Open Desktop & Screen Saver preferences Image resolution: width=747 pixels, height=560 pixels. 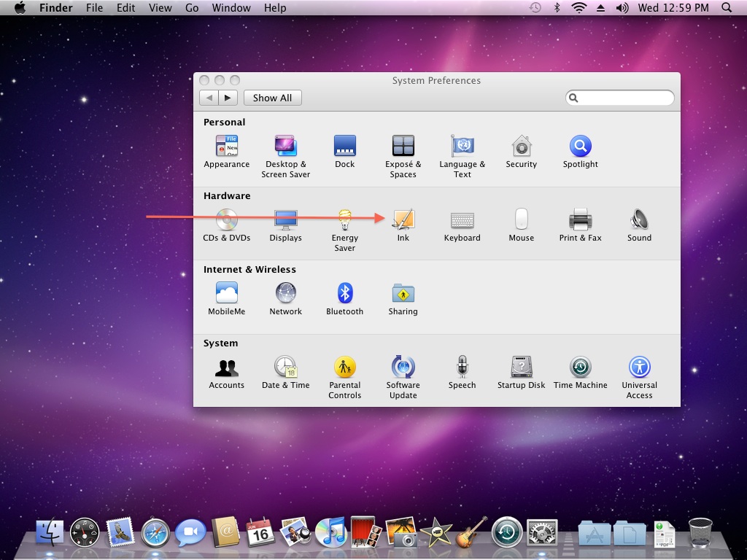tap(285, 157)
